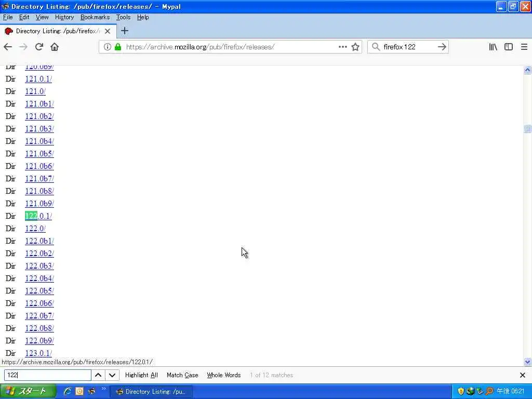Screen dimensions: 532x399
Task: Jump to next find match
Action: pyautogui.click(x=112, y=375)
